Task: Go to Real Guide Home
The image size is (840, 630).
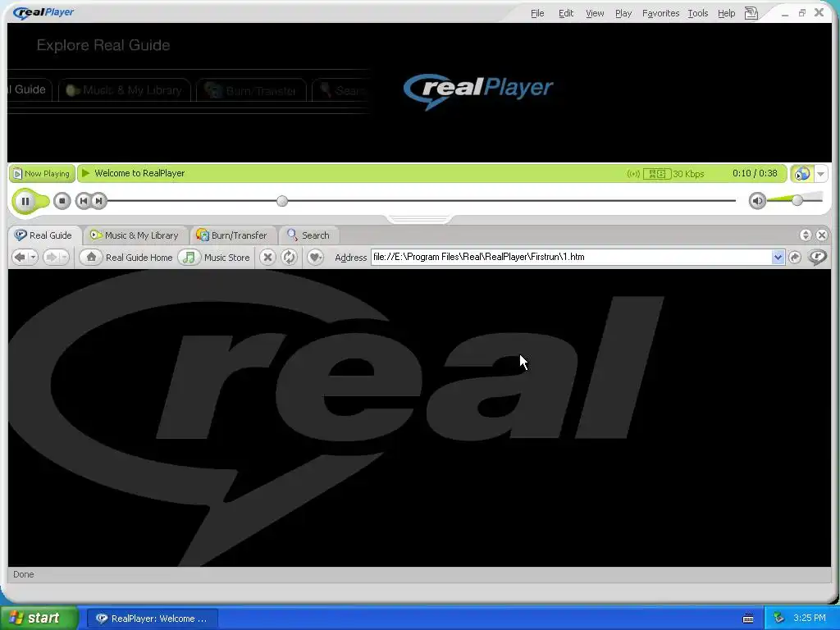Action: [x=139, y=258]
